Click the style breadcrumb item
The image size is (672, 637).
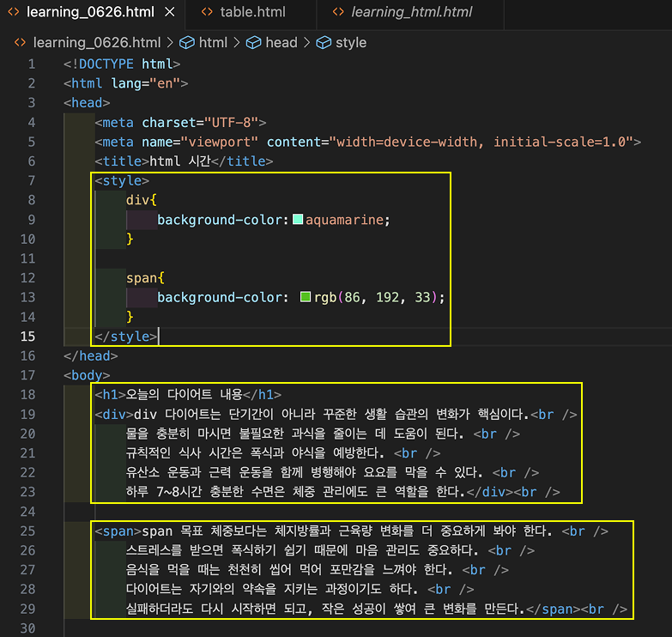(x=350, y=42)
